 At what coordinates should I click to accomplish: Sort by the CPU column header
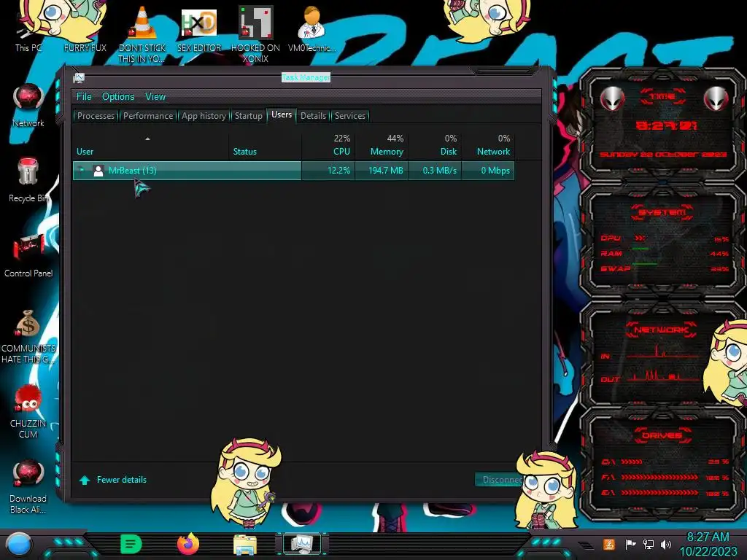pyautogui.click(x=328, y=146)
